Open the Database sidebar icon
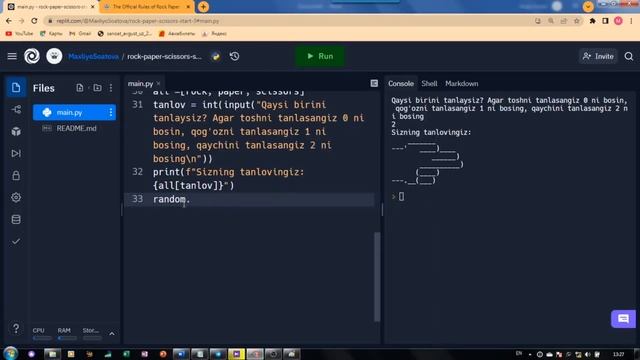The width and height of the screenshot is (640, 360). (x=16, y=220)
